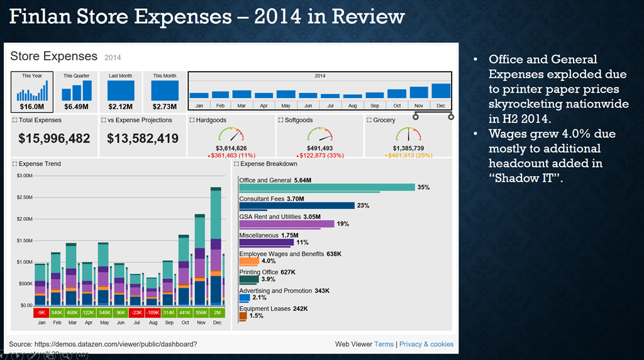Screen dimensions: 644x360
Task: Click the left handle of the range selector
Action: point(415,117)
